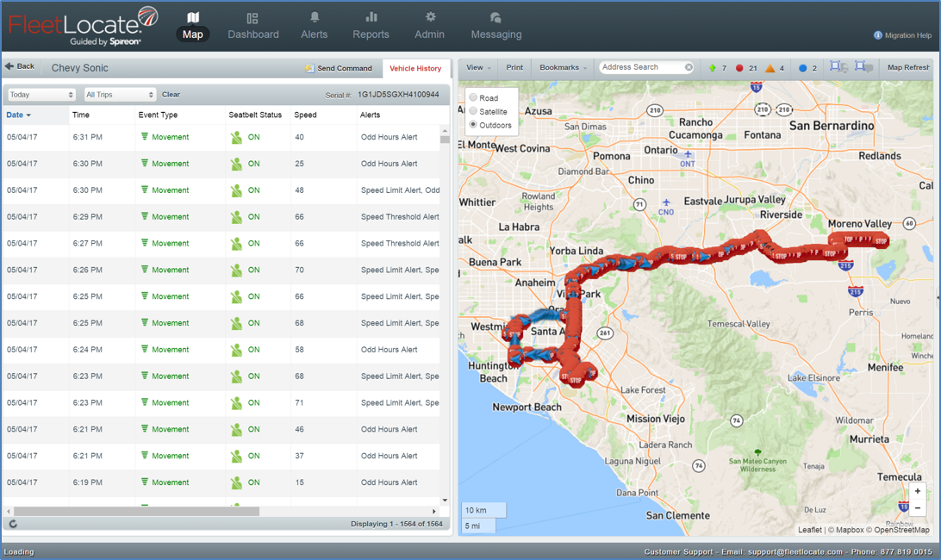Click the red stopped vehicles circle icon

[739, 68]
